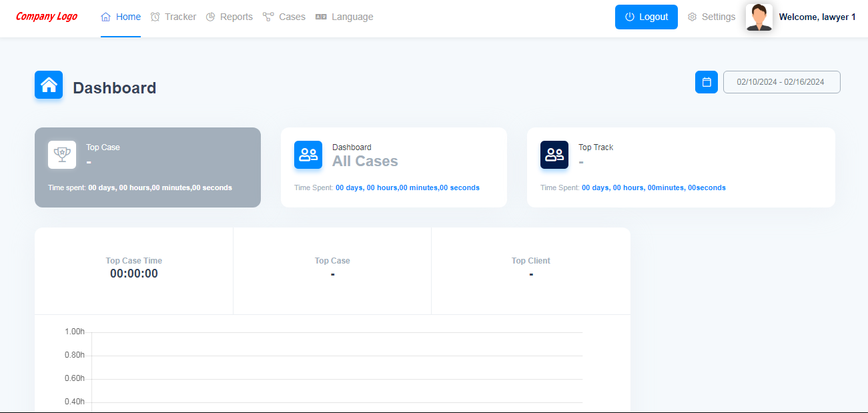Click the lawyer profile avatar
This screenshot has width=868, height=413.
(x=759, y=17)
